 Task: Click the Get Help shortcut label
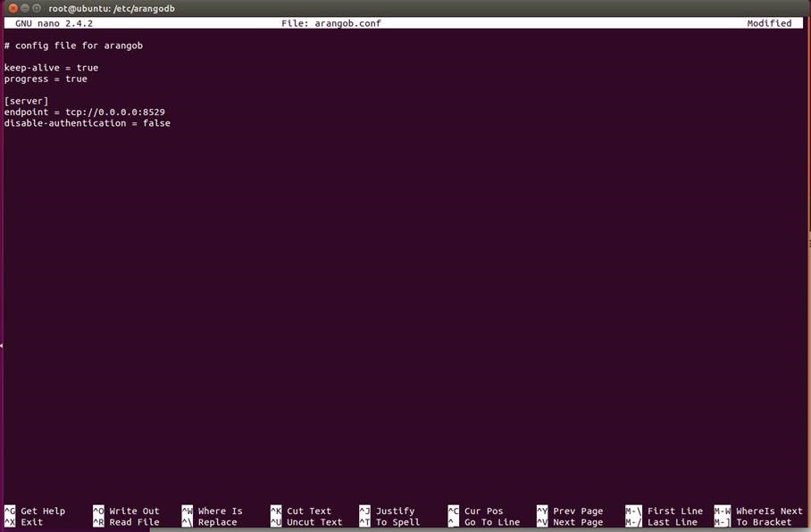pyautogui.click(x=42, y=511)
